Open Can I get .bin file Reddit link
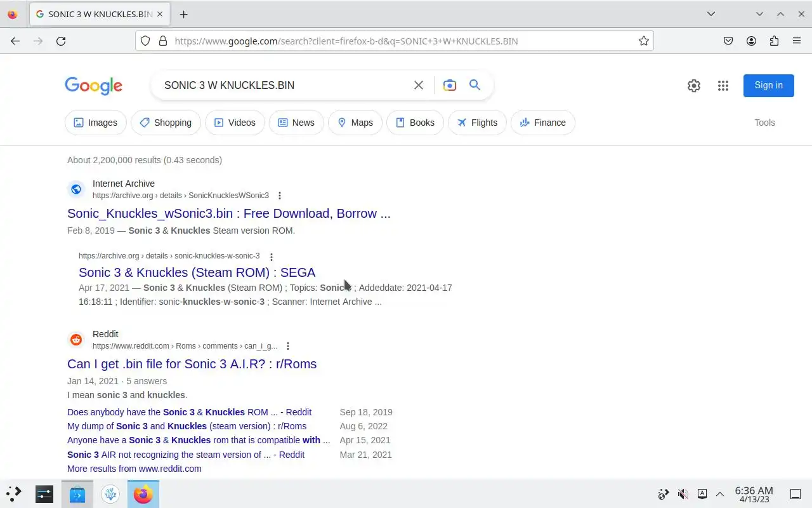The height and width of the screenshot is (508, 812). pyautogui.click(x=192, y=364)
